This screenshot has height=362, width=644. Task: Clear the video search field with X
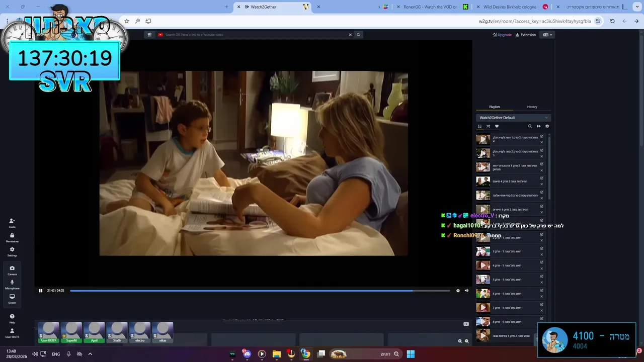(x=350, y=35)
